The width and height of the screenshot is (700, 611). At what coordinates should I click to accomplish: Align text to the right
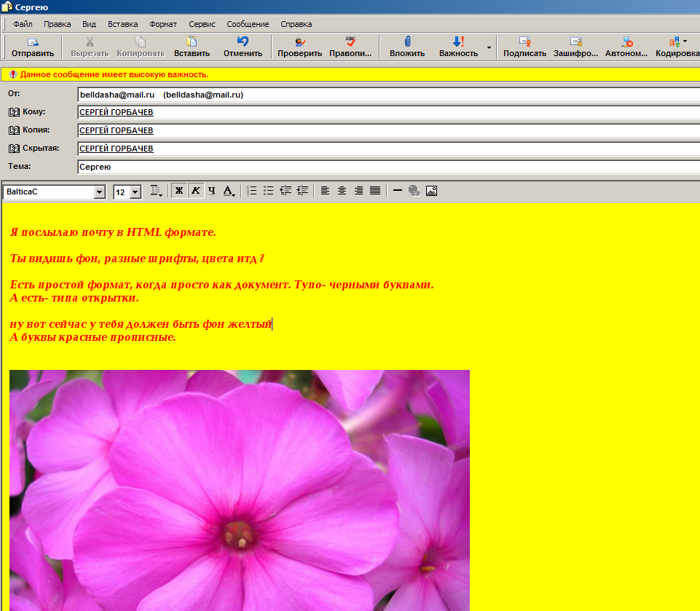[x=358, y=191]
